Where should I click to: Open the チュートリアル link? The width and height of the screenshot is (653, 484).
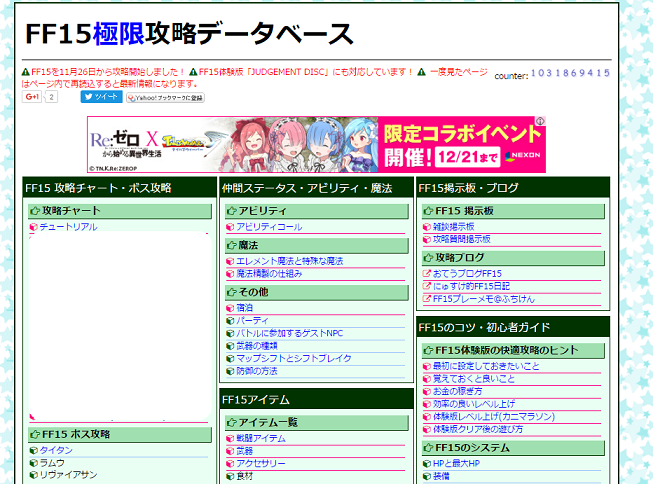[x=68, y=227]
